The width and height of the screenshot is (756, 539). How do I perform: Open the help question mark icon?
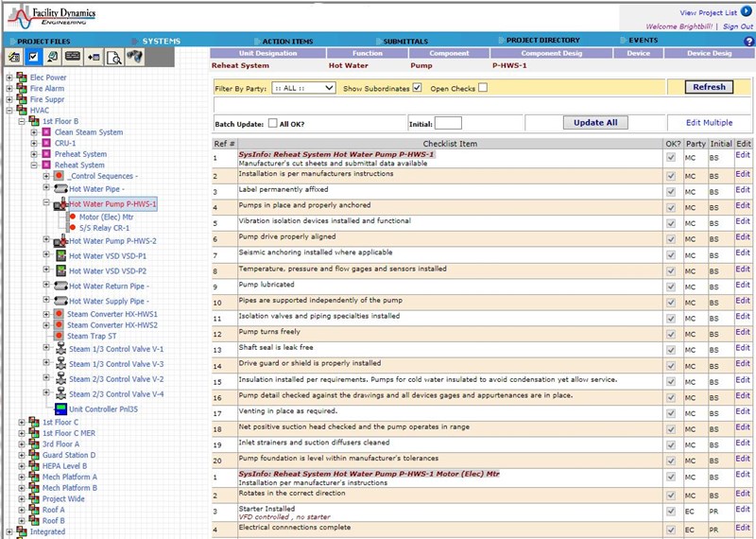(x=748, y=42)
